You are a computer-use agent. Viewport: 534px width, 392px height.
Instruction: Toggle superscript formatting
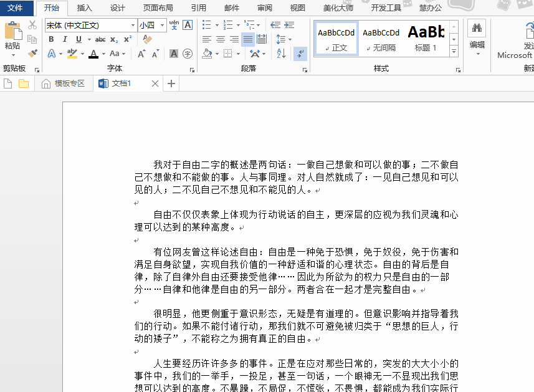coord(128,39)
